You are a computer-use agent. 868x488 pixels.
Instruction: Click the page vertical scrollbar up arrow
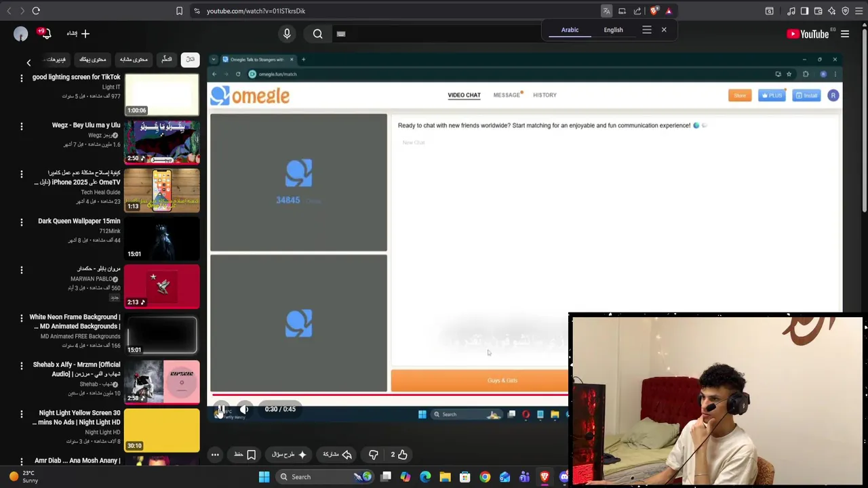(x=865, y=26)
